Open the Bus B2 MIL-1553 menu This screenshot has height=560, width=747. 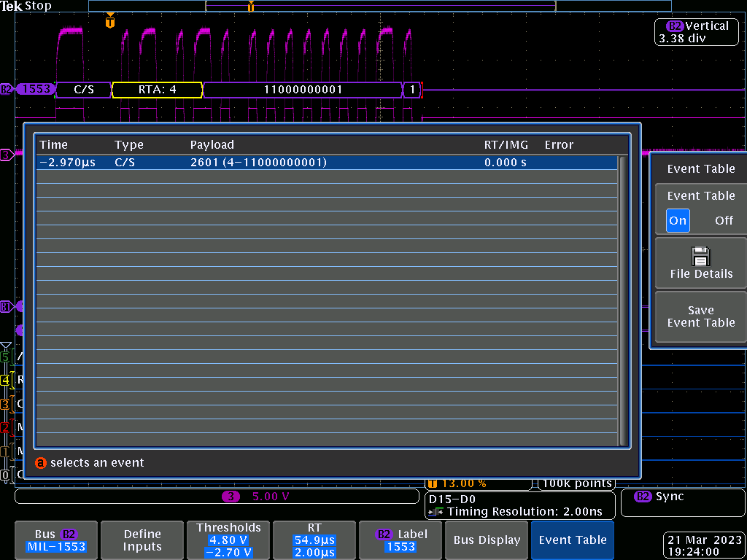[x=56, y=540]
